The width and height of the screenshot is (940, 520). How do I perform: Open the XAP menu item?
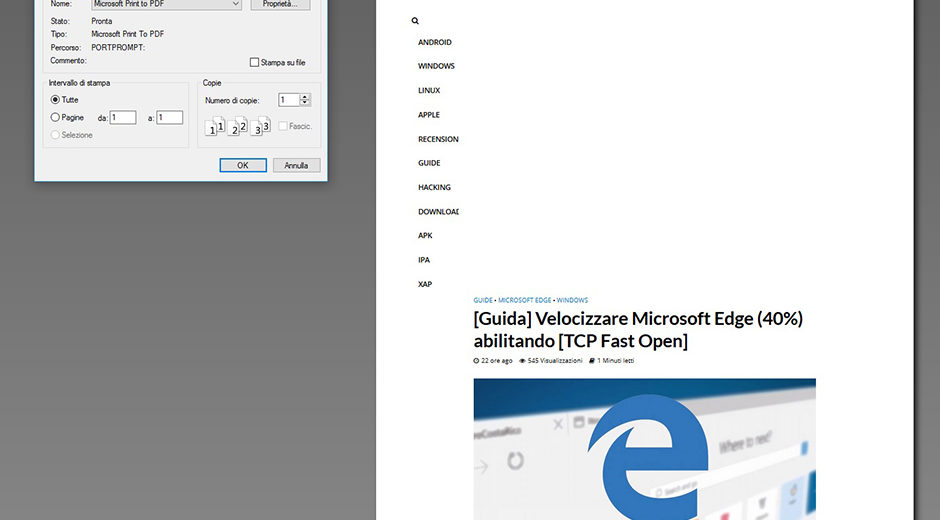(x=425, y=284)
